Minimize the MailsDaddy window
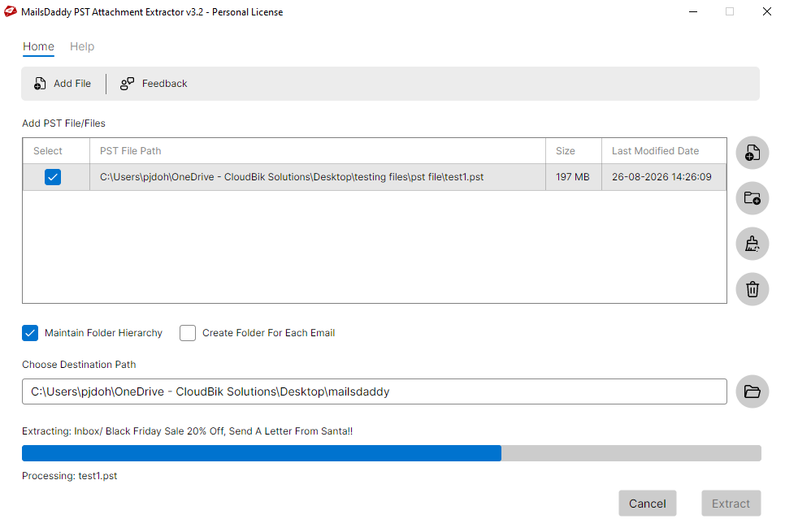Screen dimensions: 785x532 pyautogui.click(x=693, y=11)
